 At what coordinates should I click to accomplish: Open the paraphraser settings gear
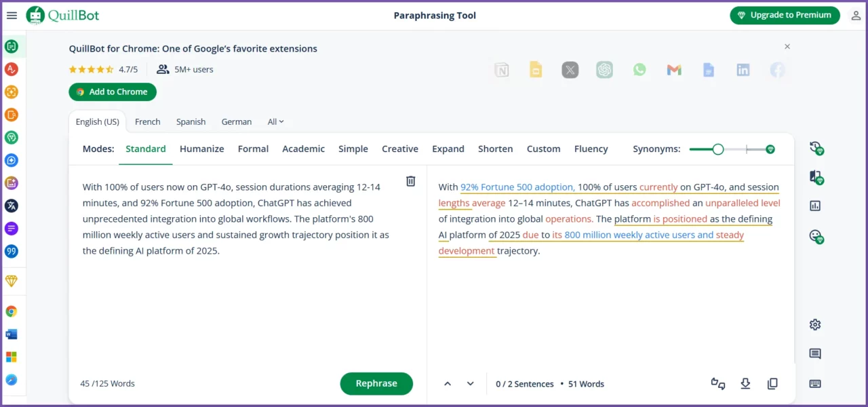(815, 324)
